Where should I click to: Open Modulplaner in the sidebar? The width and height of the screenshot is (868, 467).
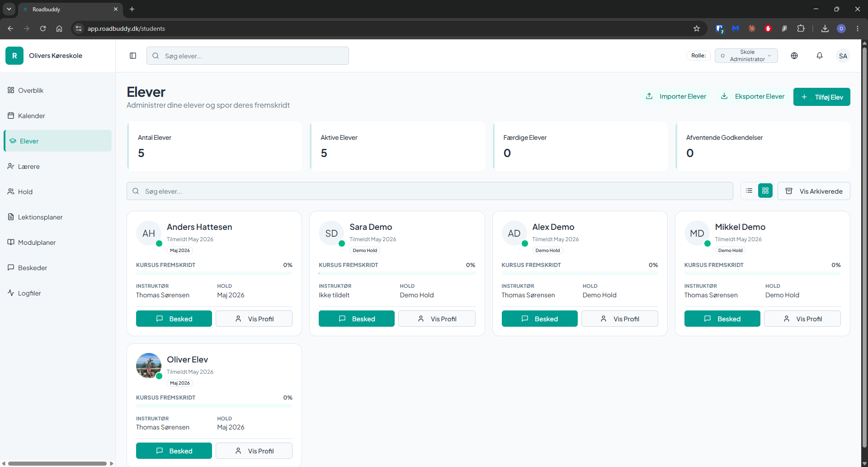point(57,243)
